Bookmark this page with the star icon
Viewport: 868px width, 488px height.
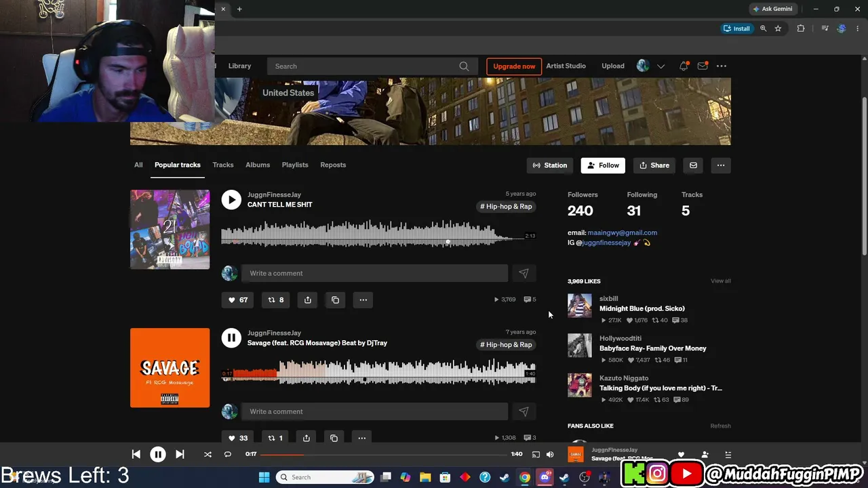click(778, 28)
